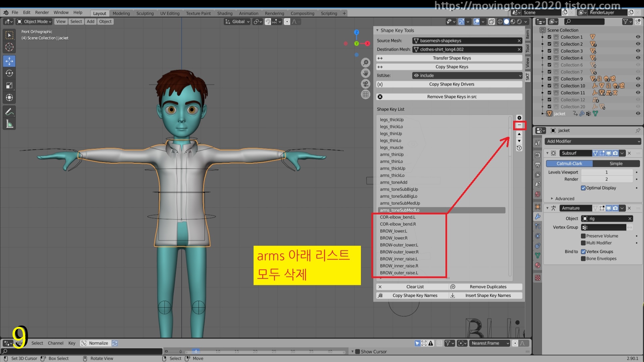Select the Select Box tool
Viewport: 644px width, 362px height.
(9, 35)
